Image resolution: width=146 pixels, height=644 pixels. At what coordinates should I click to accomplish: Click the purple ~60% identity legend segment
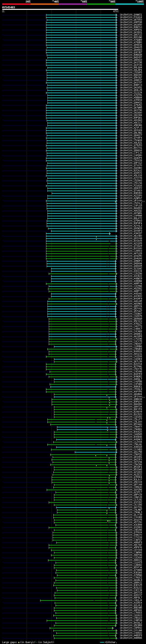pos(73,4)
